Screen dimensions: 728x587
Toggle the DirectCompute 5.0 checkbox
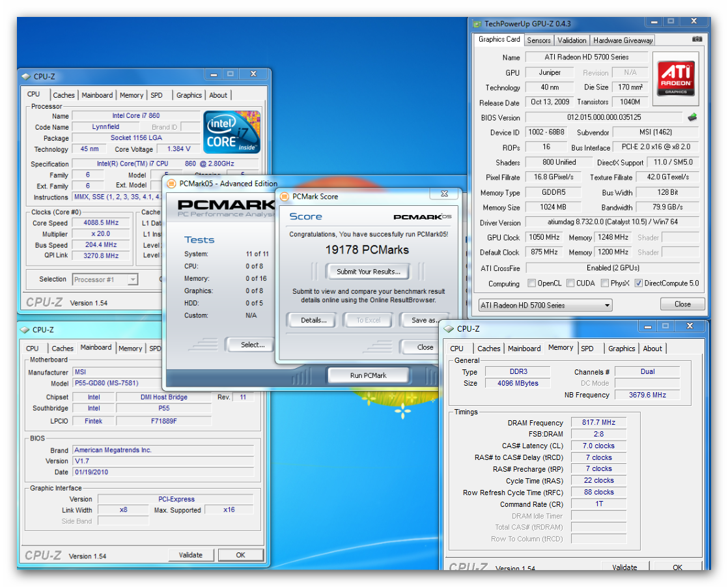pyautogui.click(x=638, y=283)
